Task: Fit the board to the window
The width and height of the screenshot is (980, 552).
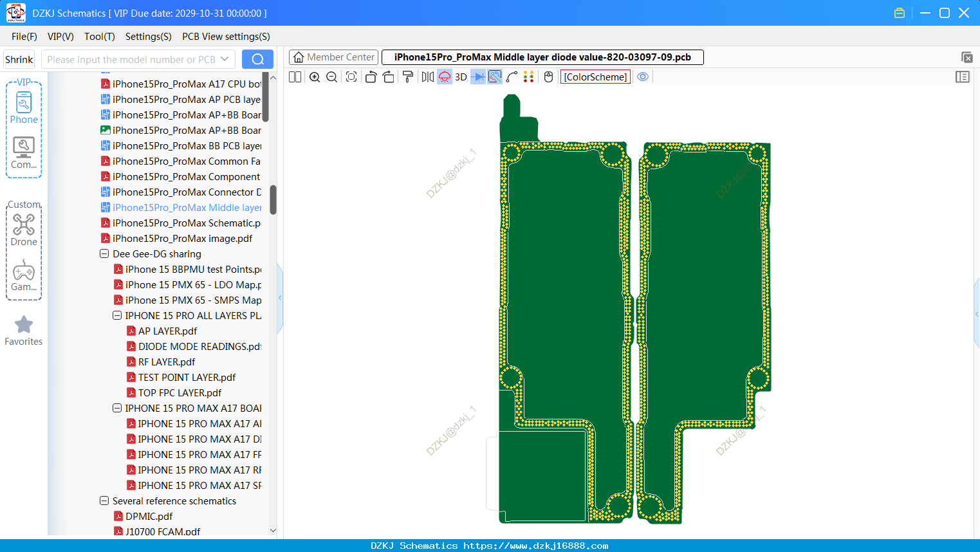Action: point(351,77)
